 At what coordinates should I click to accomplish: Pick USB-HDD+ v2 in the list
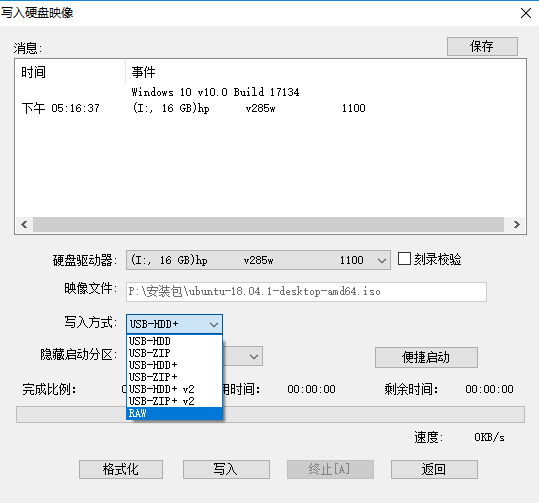click(x=174, y=389)
